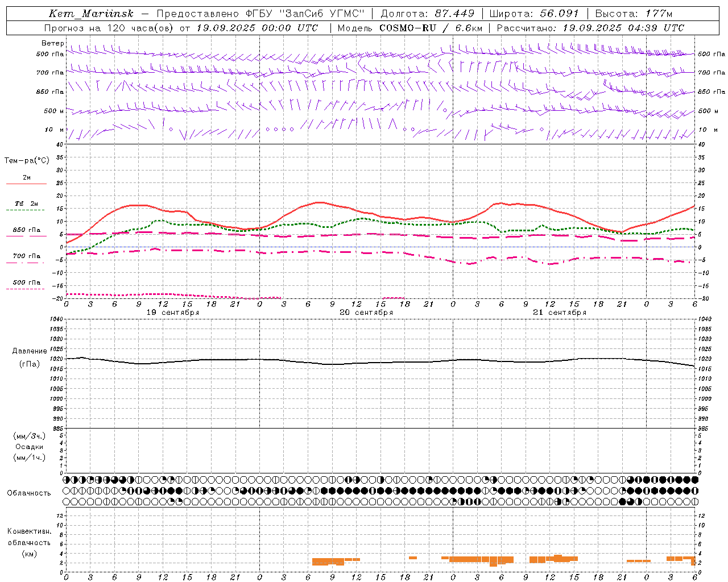
Task: Click the black pressure curve line
Action: (381, 363)
